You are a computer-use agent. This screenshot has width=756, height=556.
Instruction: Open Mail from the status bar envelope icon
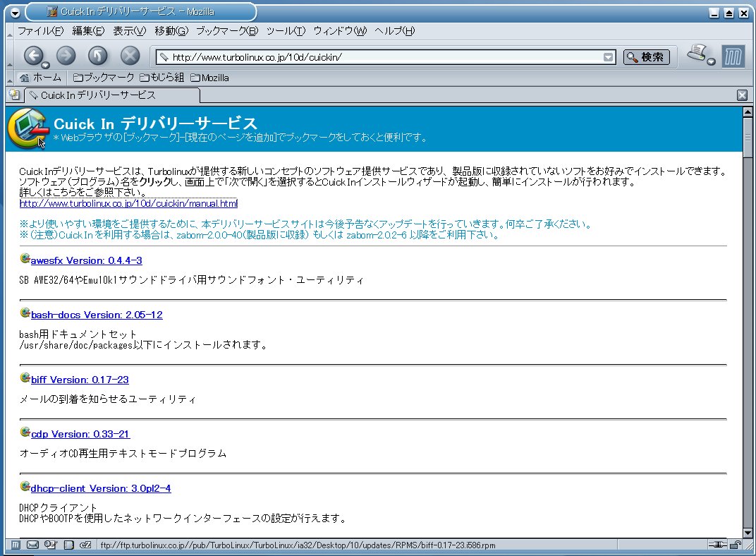tap(32, 545)
